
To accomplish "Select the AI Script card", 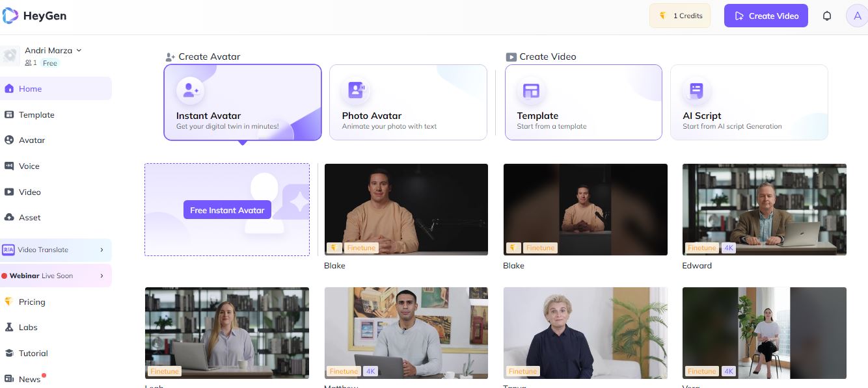I will tap(749, 102).
